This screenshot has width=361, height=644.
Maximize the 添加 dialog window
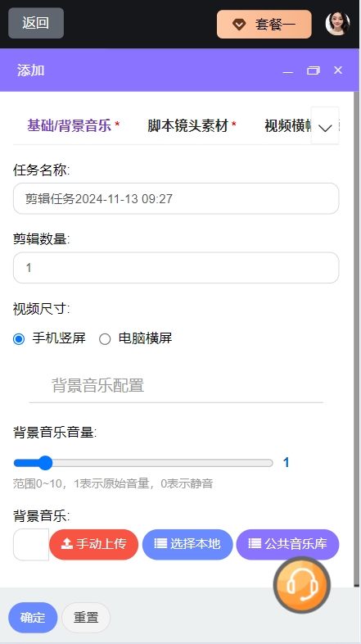(313, 70)
